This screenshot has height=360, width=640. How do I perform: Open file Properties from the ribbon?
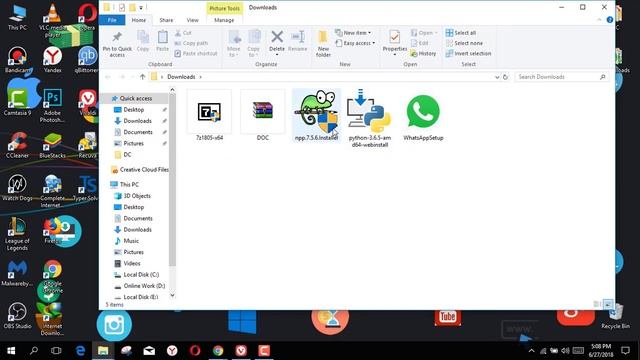[395, 42]
